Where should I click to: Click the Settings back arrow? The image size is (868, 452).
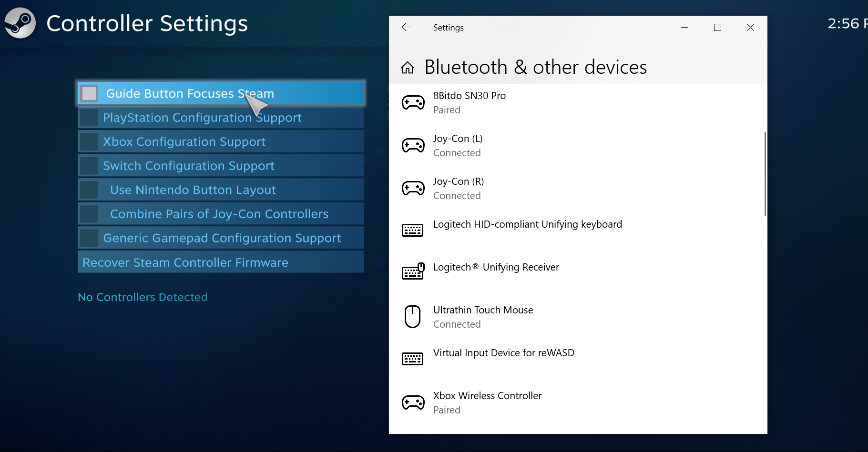(x=406, y=27)
